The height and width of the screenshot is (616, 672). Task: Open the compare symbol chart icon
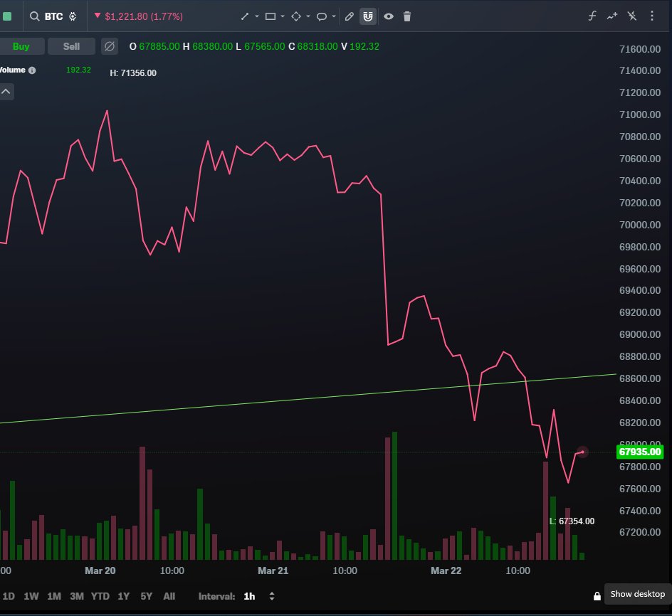click(612, 16)
